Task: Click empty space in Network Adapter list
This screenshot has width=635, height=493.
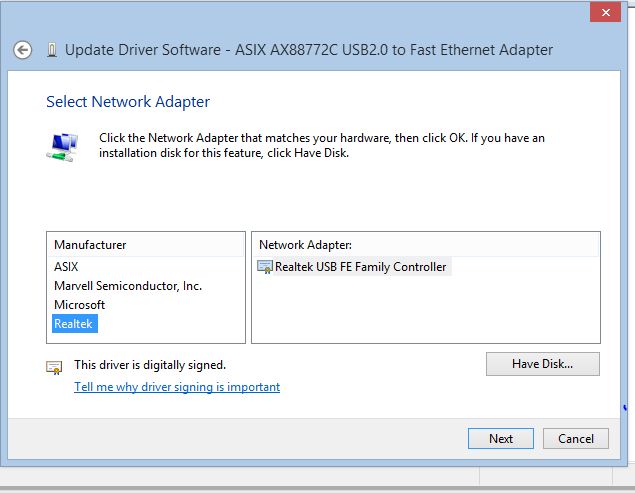Action: coord(425,312)
